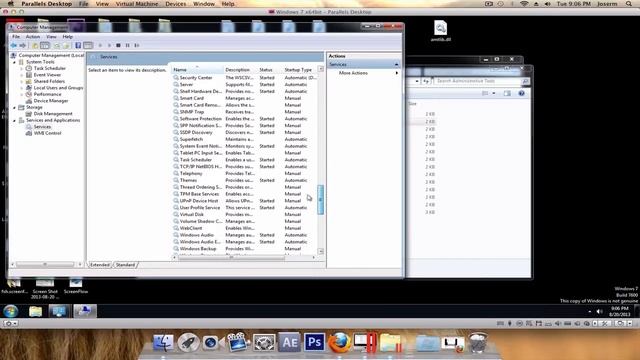Click the Export List toolbar icon
Viewport: 640px width, 360px height.
pos(66,45)
